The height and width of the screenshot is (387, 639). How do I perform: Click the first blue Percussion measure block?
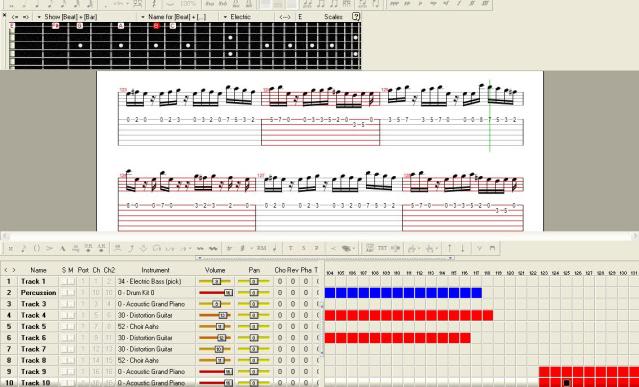[330, 293]
